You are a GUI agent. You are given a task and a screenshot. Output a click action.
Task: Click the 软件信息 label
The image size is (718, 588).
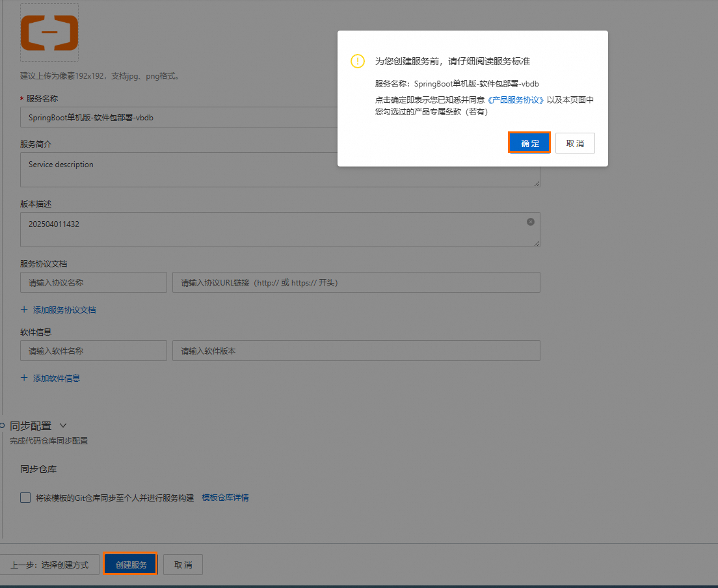click(36, 332)
